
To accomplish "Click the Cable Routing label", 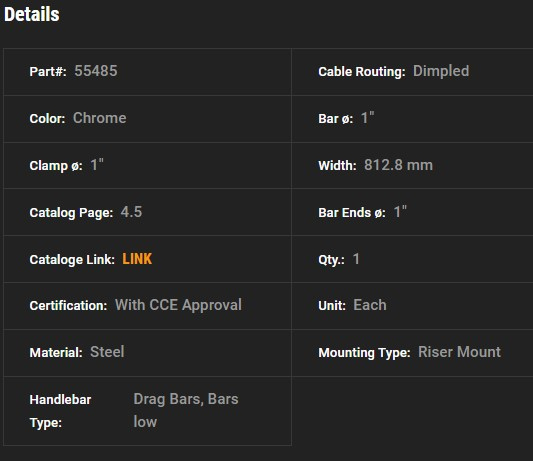I will click(x=362, y=72).
